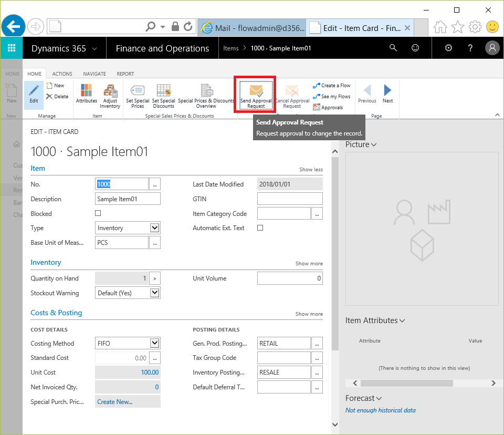504x435 pixels.
Task: Click the Item Attributes horizontal scrollbar
Action: pyautogui.click(x=406, y=383)
